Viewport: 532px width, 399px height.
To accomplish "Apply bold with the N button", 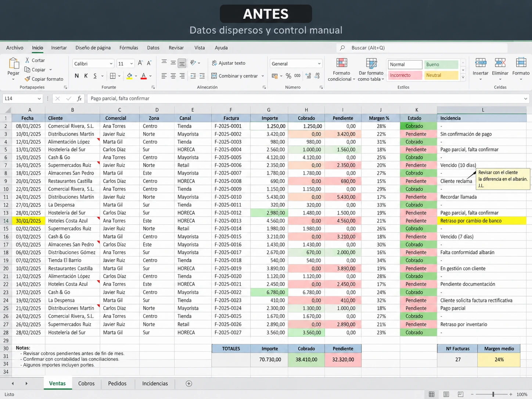I will [77, 76].
